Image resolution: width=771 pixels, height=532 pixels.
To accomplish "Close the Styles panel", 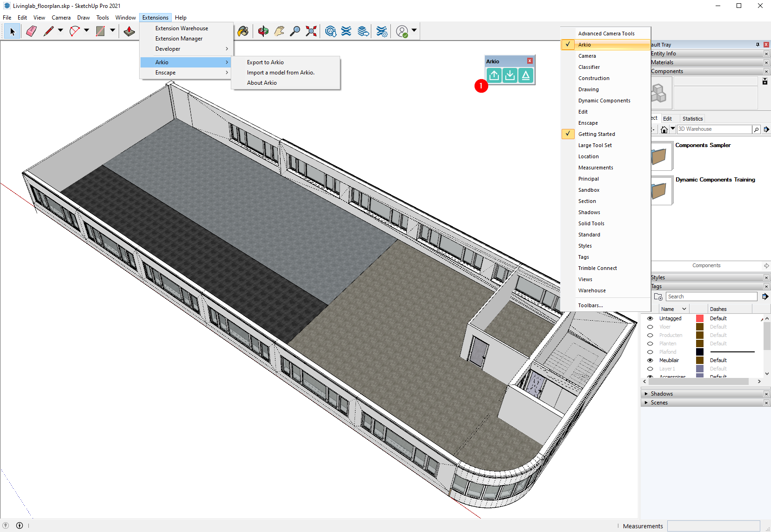I will (x=766, y=277).
